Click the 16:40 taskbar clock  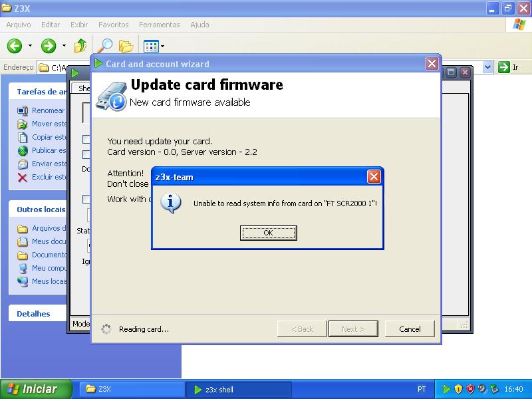(x=513, y=389)
